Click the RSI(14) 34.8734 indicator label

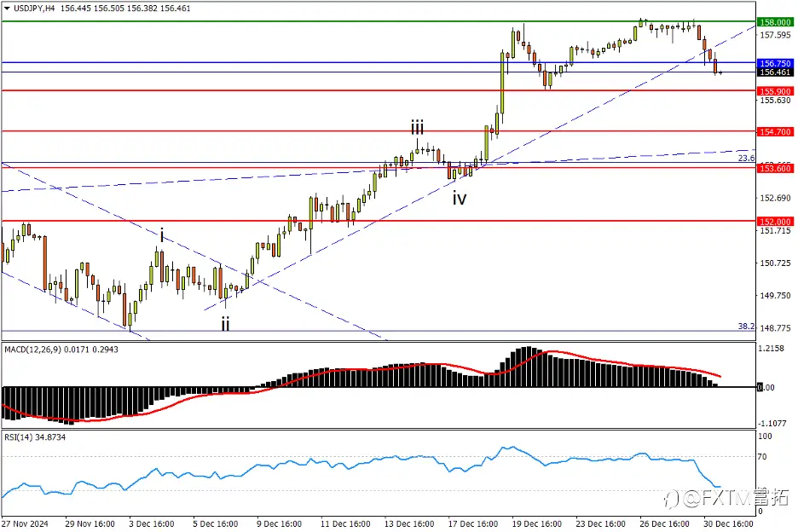click(x=35, y=437)
